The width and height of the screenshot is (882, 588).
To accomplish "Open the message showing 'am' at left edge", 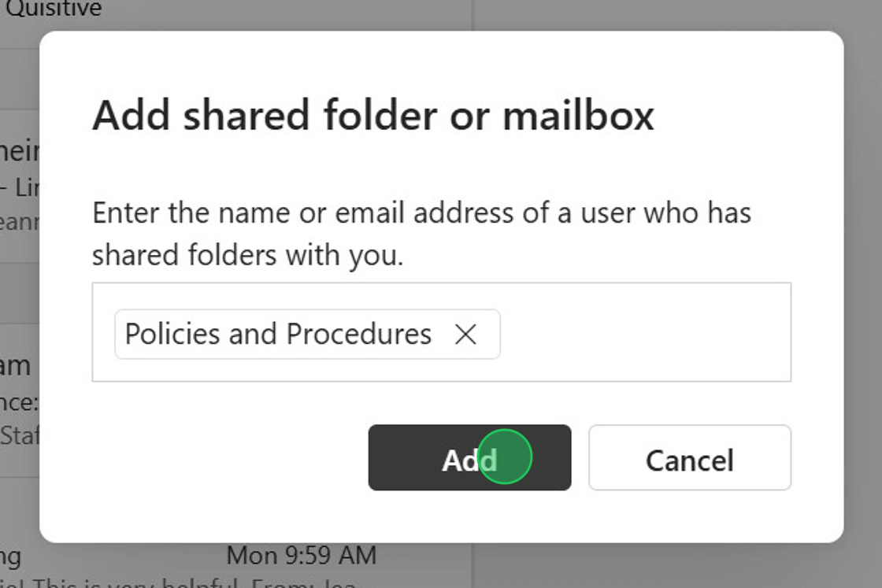I will pos(16,364).
